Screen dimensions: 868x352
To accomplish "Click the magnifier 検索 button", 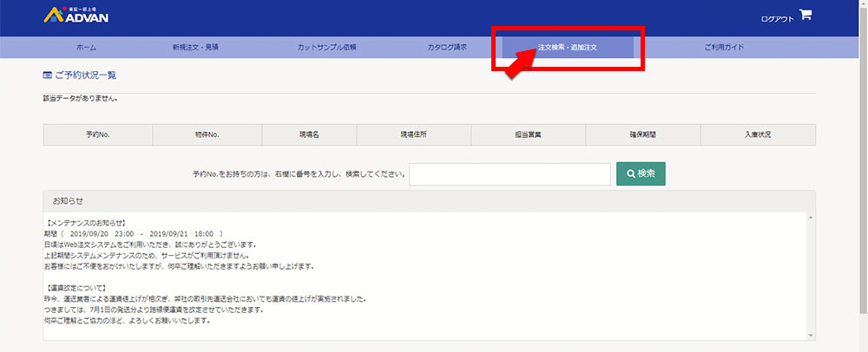I will 641,173.
